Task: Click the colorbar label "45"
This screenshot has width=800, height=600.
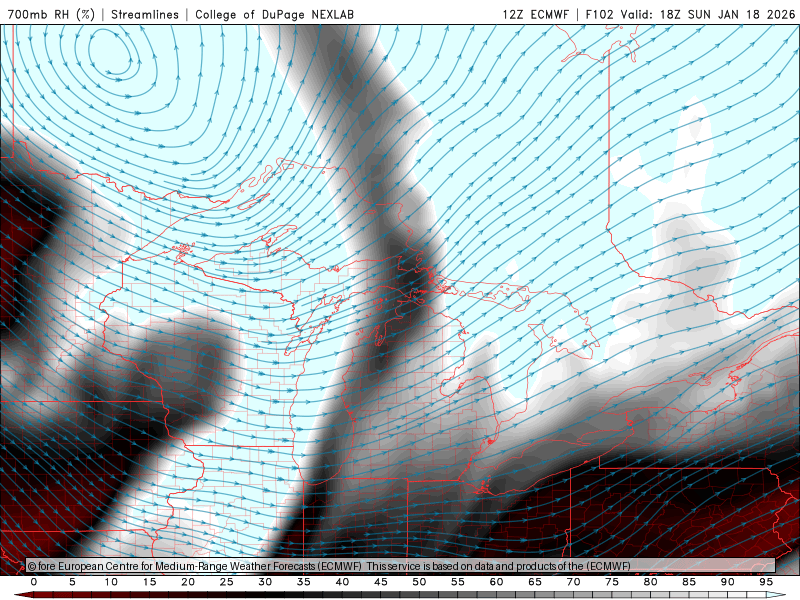Action: point(381,582)
